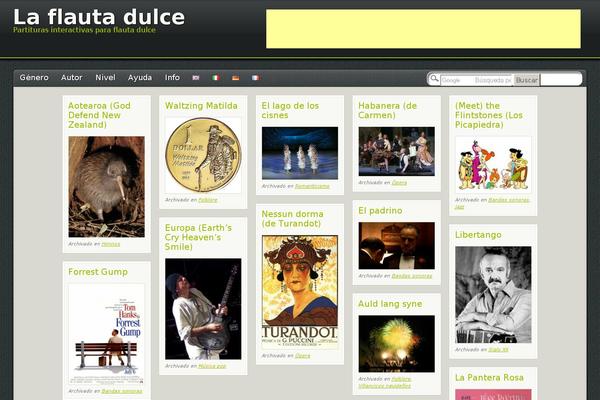The height and width of the screenshot is (400, 600).
Task: Switch to French via the France flag
Action: click(255, 78)
